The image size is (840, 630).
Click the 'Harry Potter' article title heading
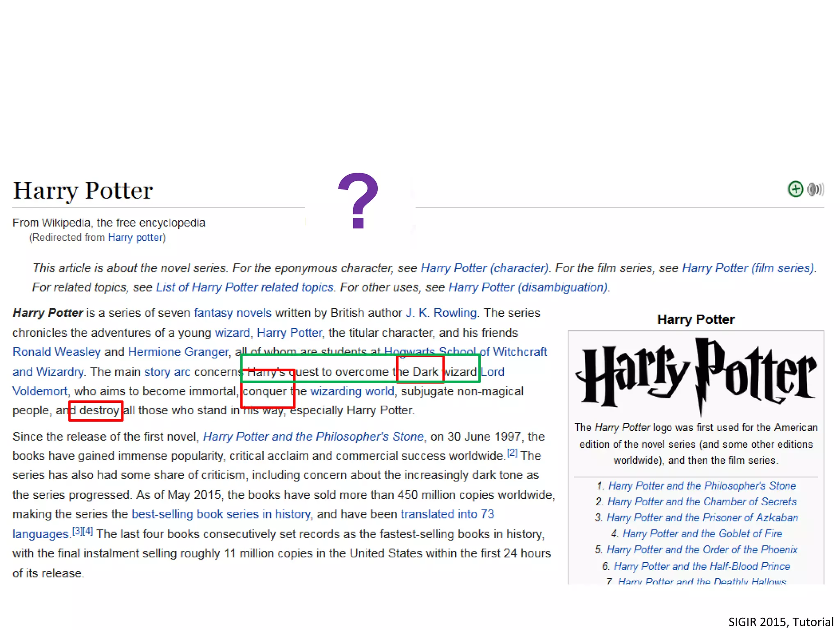(x=83, y=191)
